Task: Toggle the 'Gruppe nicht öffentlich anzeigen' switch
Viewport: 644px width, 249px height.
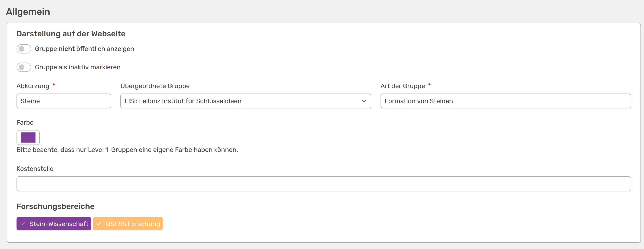Action: (x=24, y=49)
